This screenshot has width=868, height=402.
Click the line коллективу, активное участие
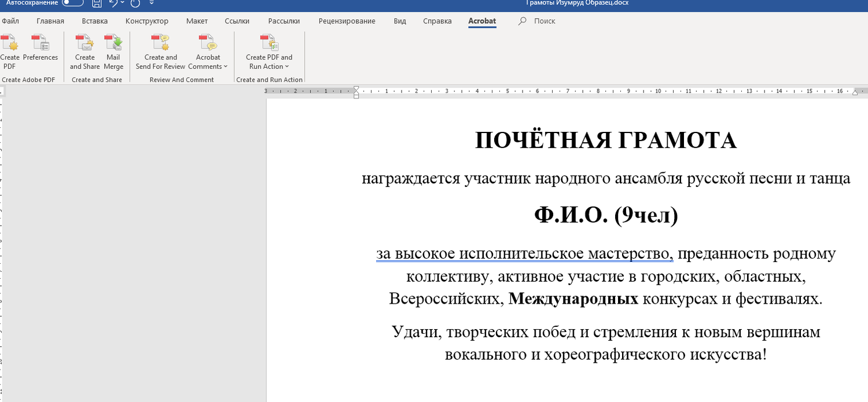606,276
